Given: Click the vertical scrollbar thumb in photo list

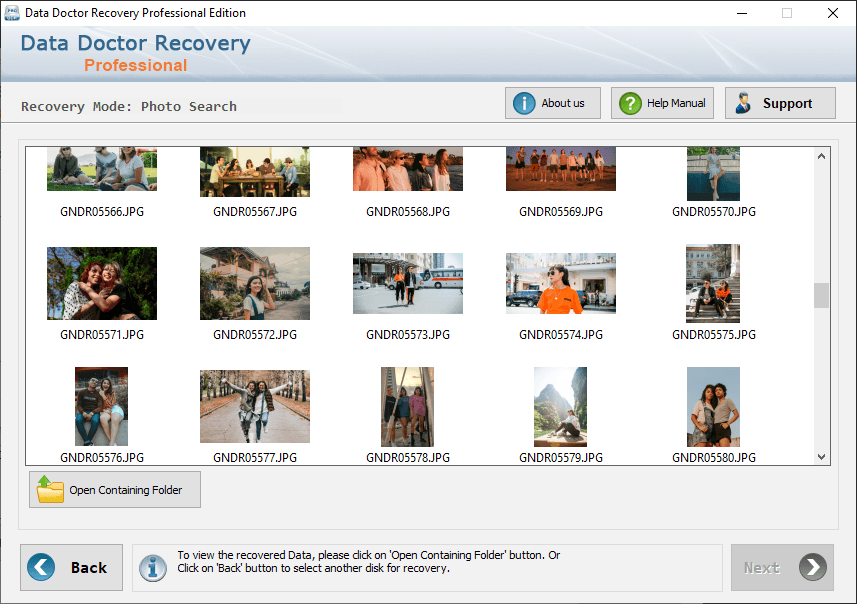Looking at the screenshot, I should click(821, 295).
